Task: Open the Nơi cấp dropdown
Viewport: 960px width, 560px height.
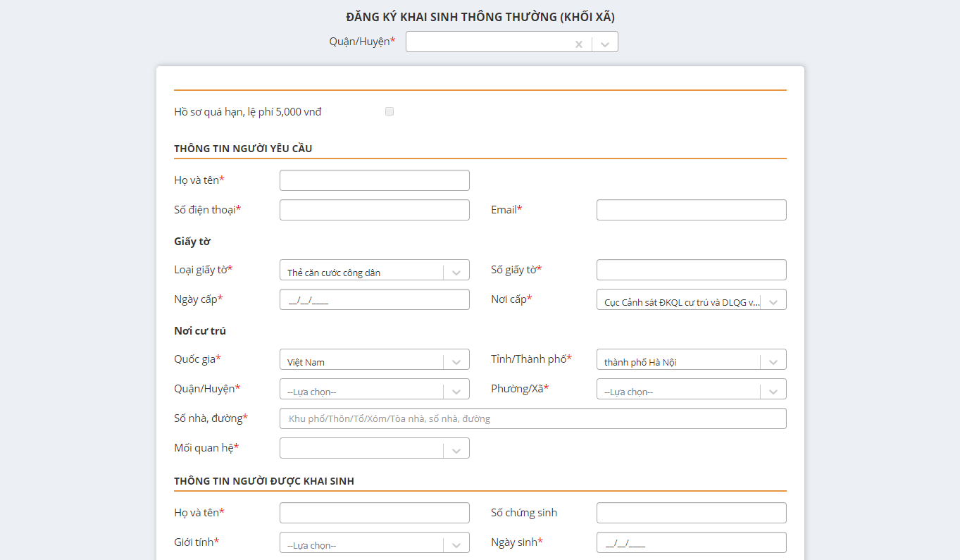Action: pyautogui.click(x=773, y=301)
